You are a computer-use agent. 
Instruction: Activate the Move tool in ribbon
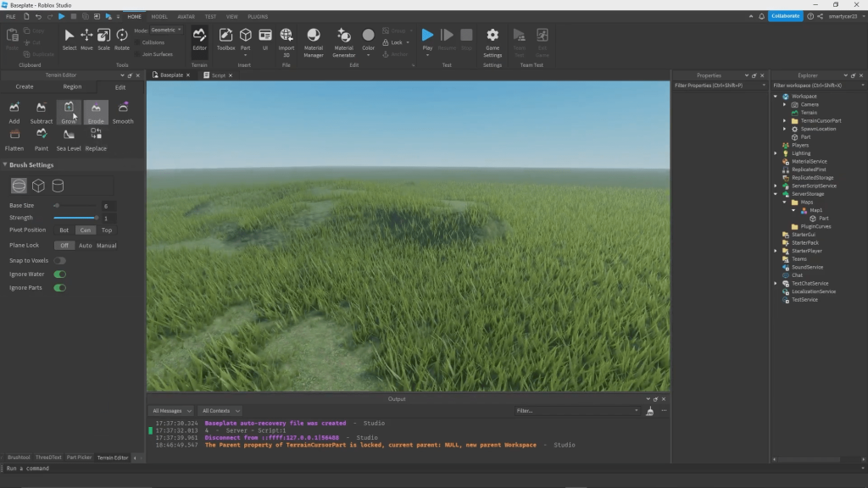(x=86, y=40)
